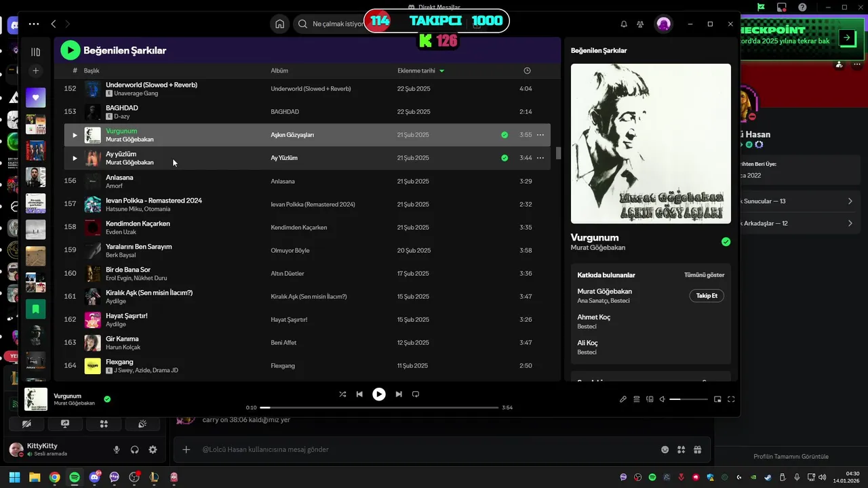
Task: Open Spotify miniplayer
Action: point(717,399)
